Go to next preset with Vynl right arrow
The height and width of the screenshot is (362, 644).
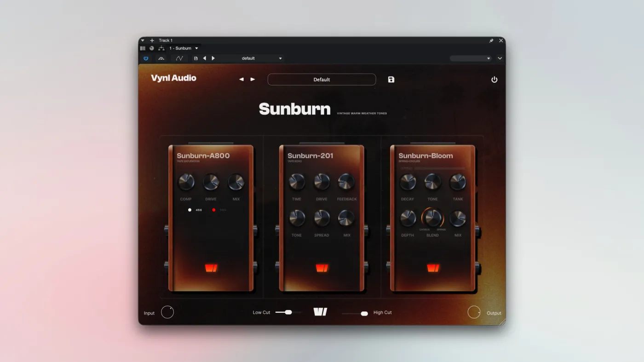pyautogui.click(x=253, y=80)
